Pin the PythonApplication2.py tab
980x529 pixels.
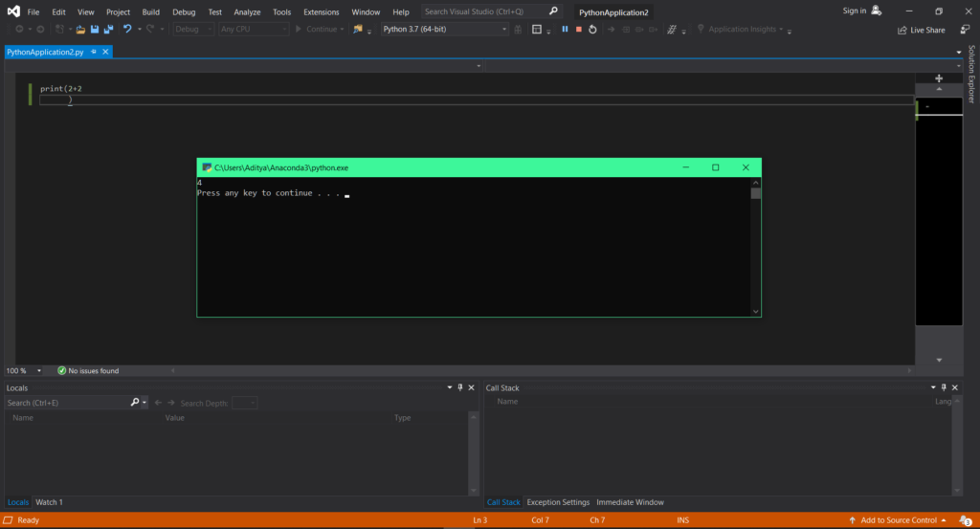pyautogui.click(x=94, y=52)
